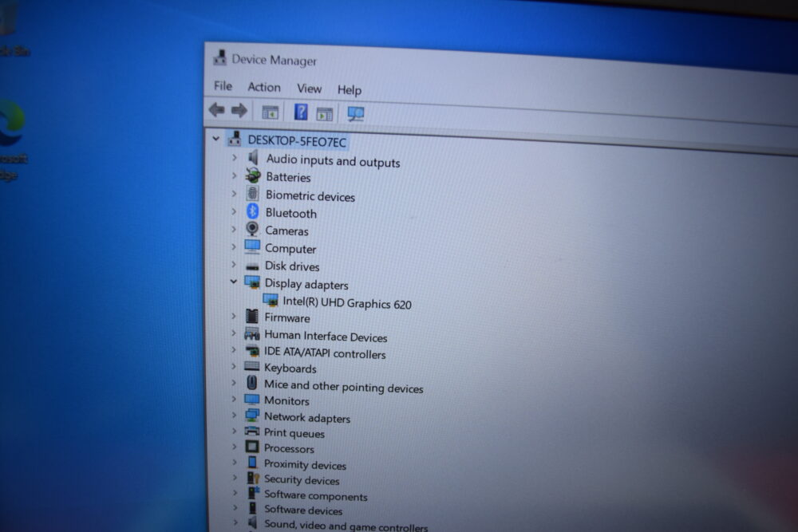
Task: Select the Security devices label
Action: point(302,479)
